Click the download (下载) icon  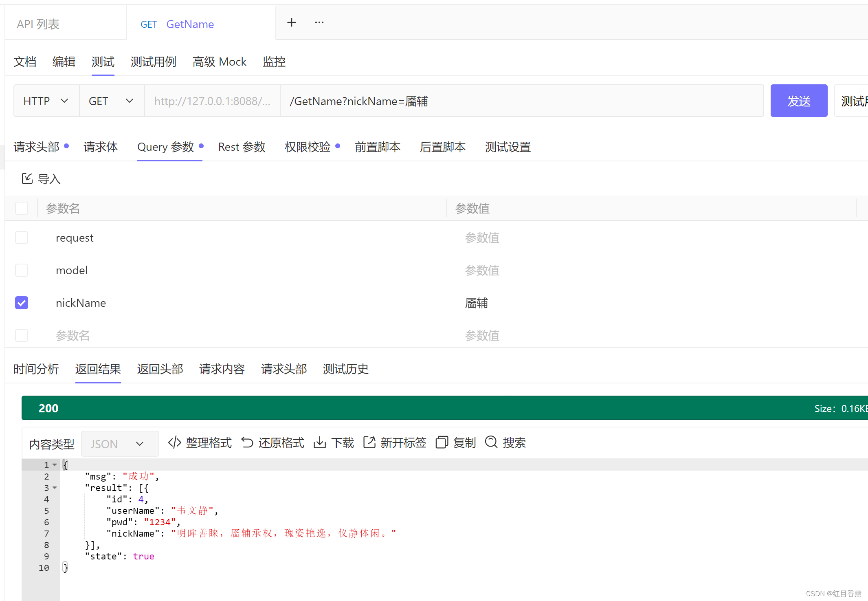pyautogui.click(x=320, y=442)
